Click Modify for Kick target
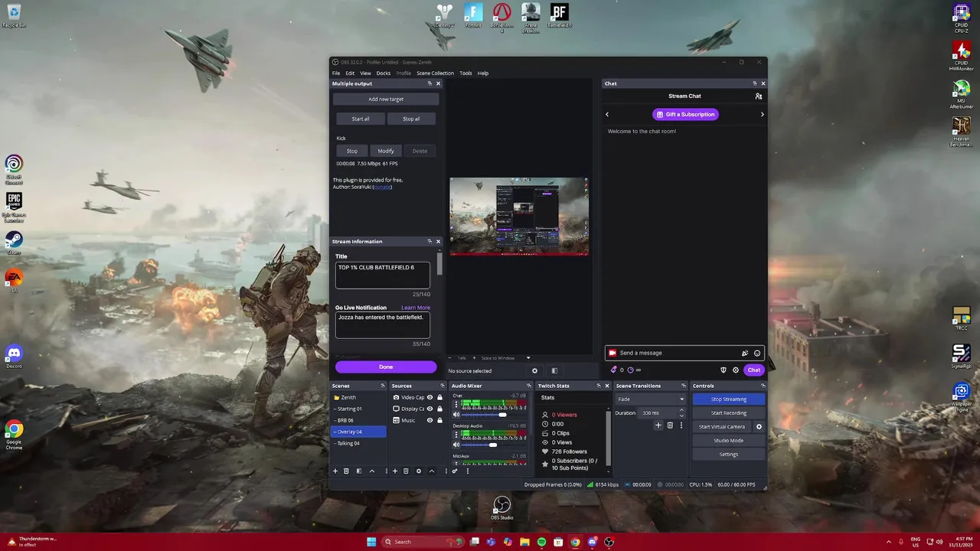Viewport: 980px width, 551px height. tap(386, 151)
